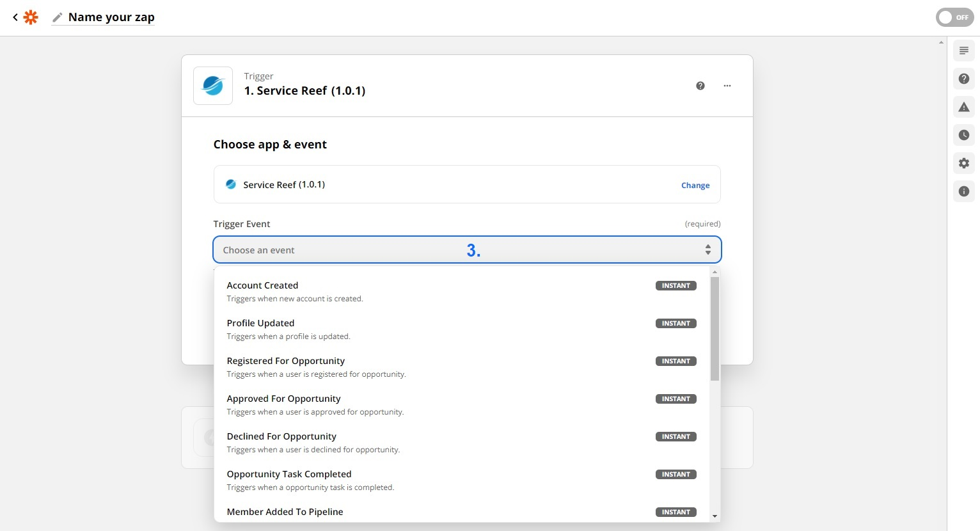Screen dimensions: 980x531
Task: Open the info icon in right sidebar
Action: pos(964,191)
